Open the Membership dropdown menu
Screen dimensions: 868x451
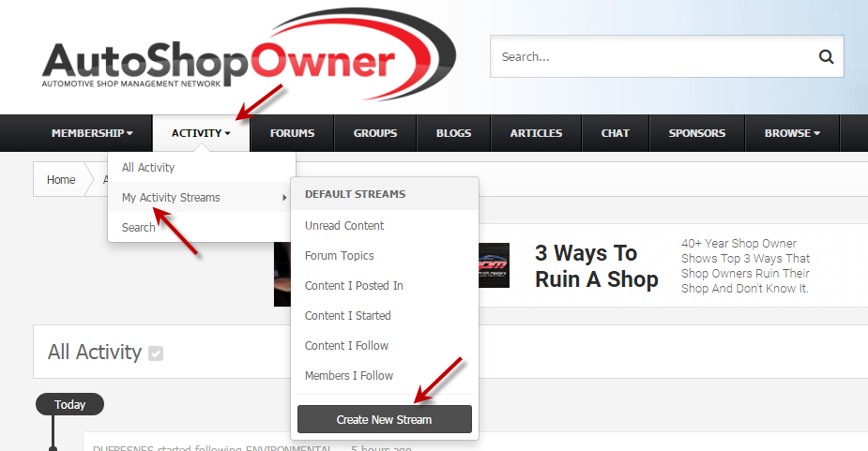point(92,133)
